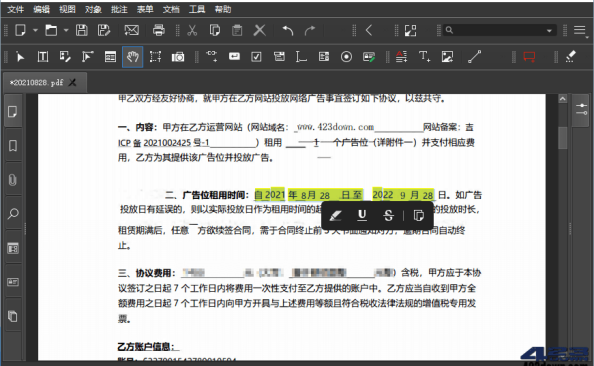Open the 工具 menu
Image resolution: width=594 pixels, height=366 pixels.
[197, 9]
